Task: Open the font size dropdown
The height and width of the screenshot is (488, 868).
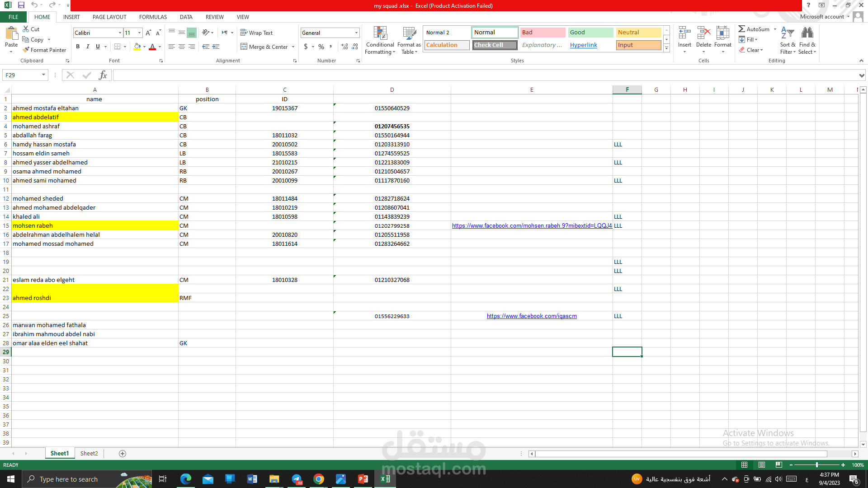Action: click(x=139, y=33)
